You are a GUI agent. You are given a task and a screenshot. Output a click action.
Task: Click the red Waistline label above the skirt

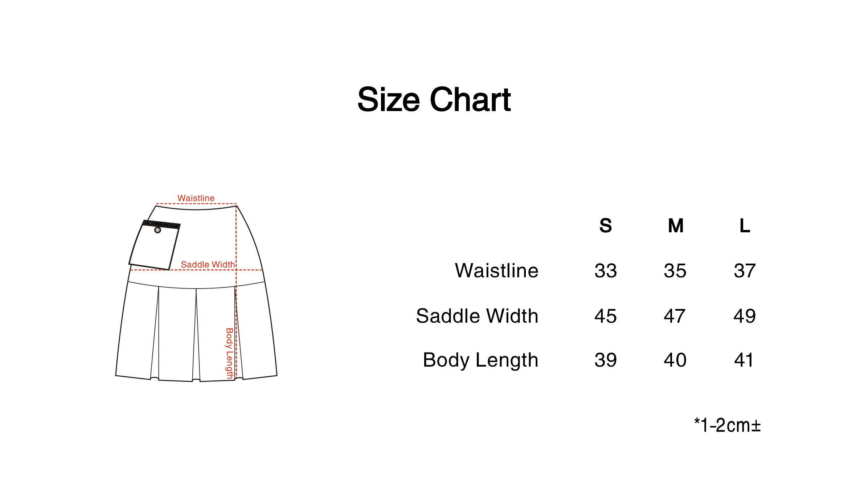pyautogui.click(x=196, y=198)
